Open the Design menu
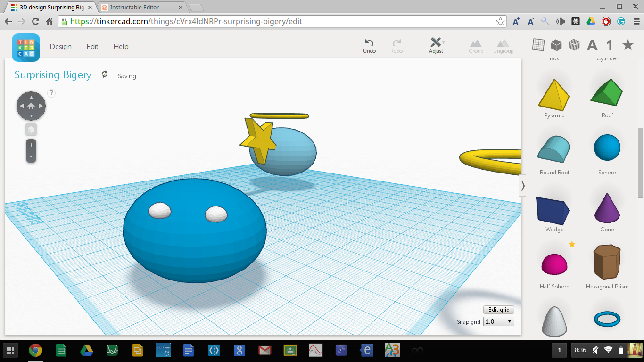Image resolution: width=644 pixels, height=362 pixels. [x=61, y=47]
